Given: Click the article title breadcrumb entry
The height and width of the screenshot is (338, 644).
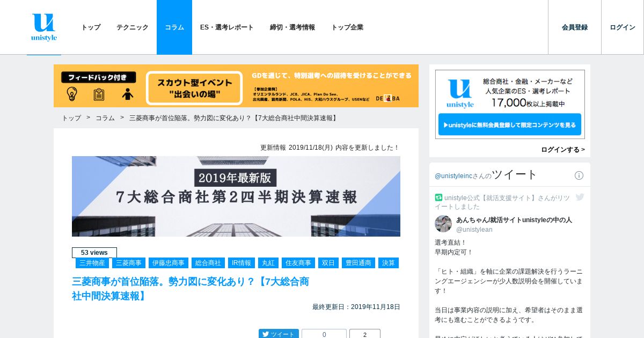Looking at the screenshot, I should [234, 118].
